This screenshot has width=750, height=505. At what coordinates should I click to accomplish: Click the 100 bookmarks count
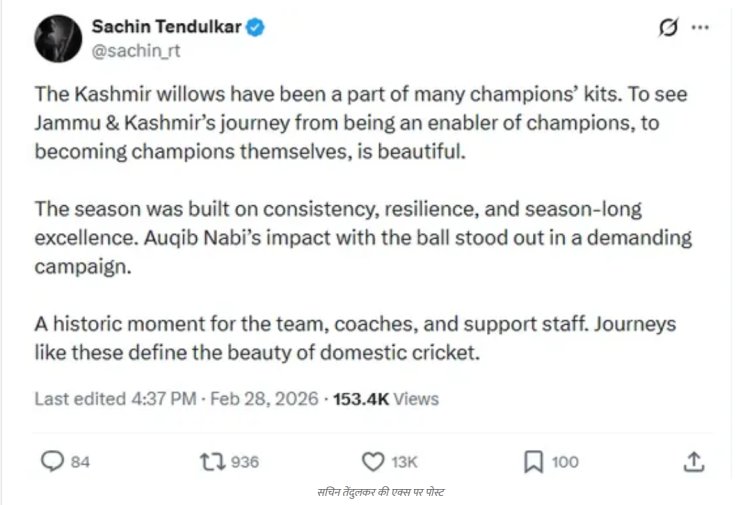tap(565, 462)
